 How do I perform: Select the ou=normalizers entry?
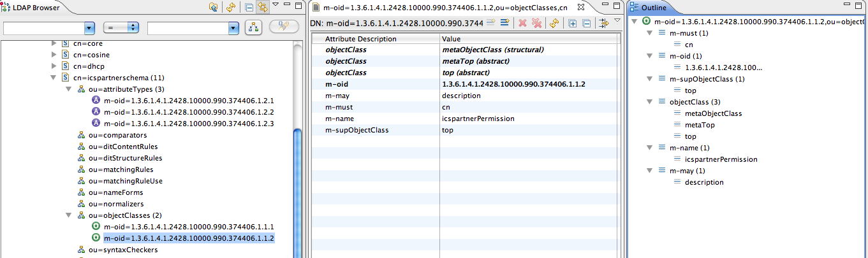(x=116, y=204)
